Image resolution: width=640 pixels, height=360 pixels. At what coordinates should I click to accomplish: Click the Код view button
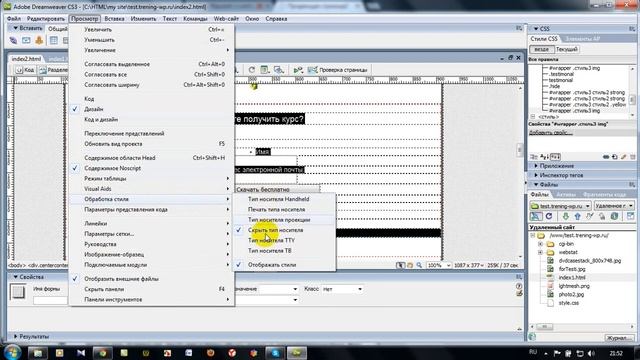pyautogui.click(x=25, y=70)
